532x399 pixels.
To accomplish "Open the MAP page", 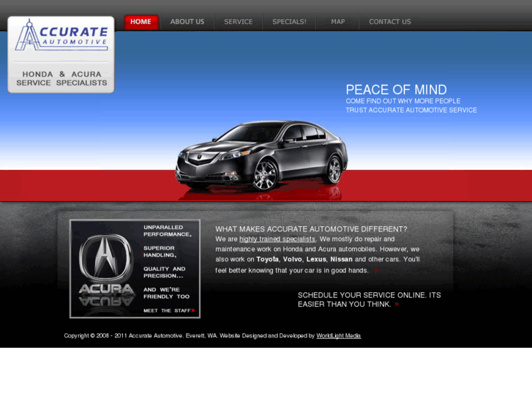I will point(337,22).
